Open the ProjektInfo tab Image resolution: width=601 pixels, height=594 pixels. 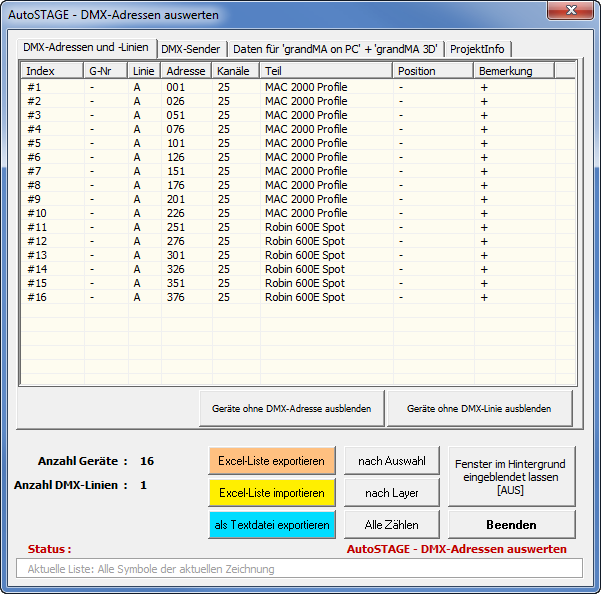coord(477,49)
